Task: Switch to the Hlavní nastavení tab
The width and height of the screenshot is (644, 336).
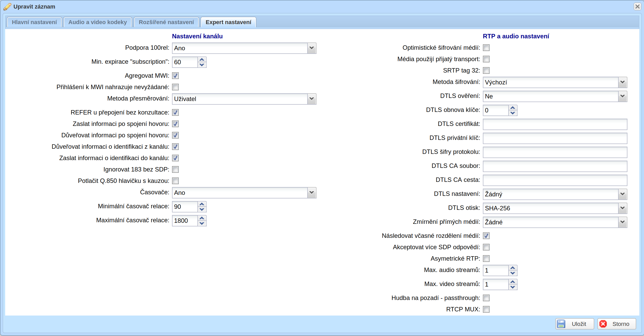Action: [x=34, y=22]
